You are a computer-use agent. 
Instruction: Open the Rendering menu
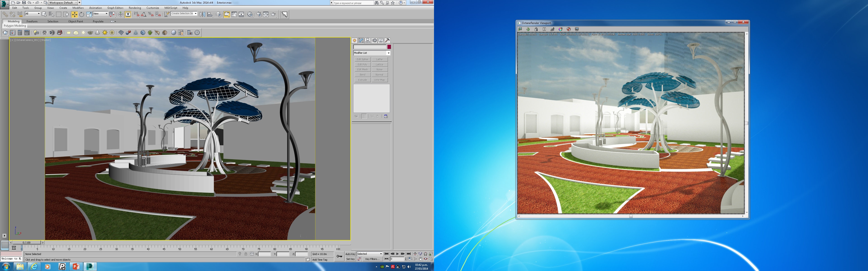coord(135,8)
